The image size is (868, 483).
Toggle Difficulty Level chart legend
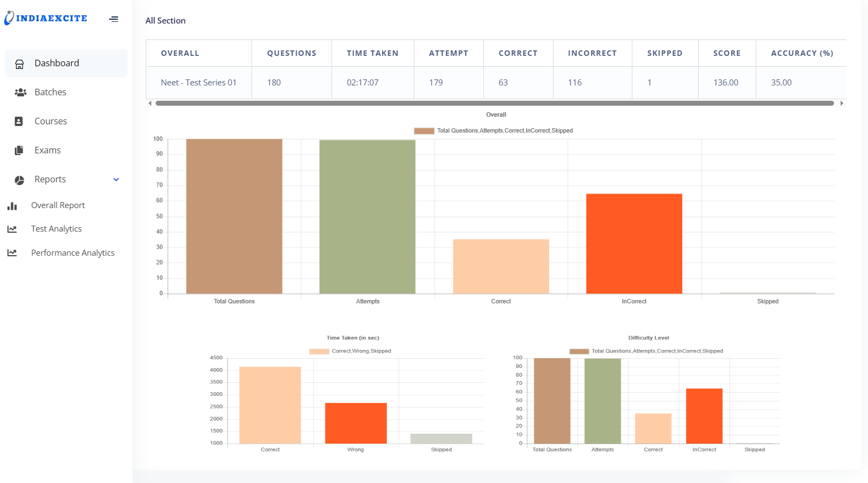(x=579, y=352)
